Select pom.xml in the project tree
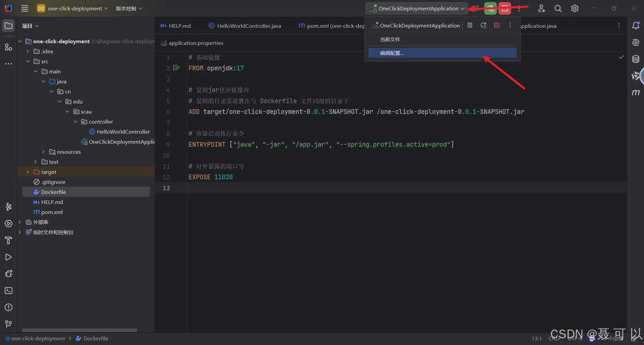644x345 pixels. pos(52,212)
